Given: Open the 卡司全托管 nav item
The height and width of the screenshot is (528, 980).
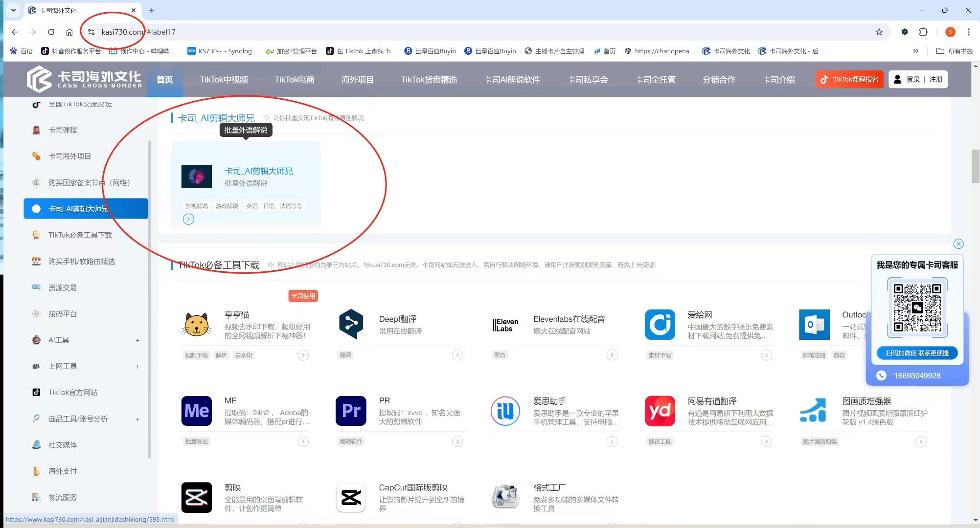Looking at the screenshot, I should 655,79.
